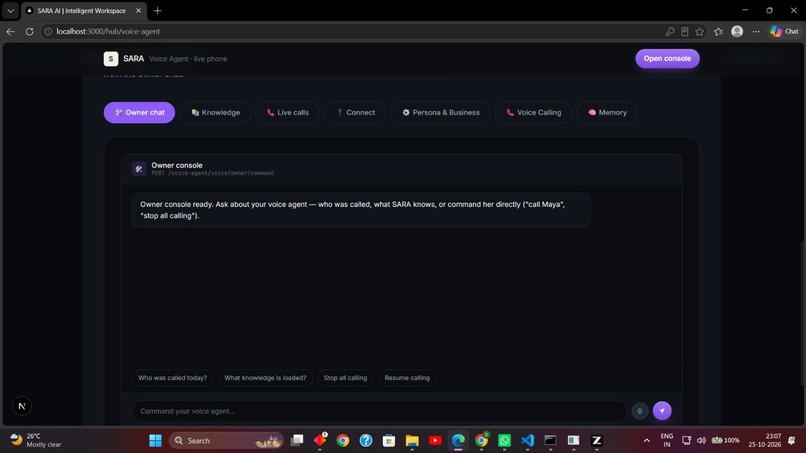
Task: Click the Open console button
Action: point(667,59)
